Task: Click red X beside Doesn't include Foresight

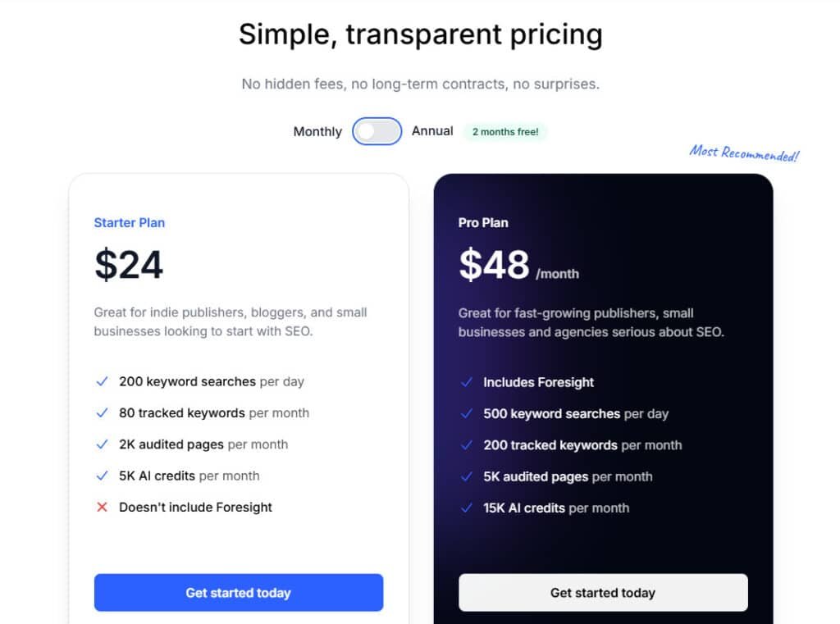Action: pos(103,507)
